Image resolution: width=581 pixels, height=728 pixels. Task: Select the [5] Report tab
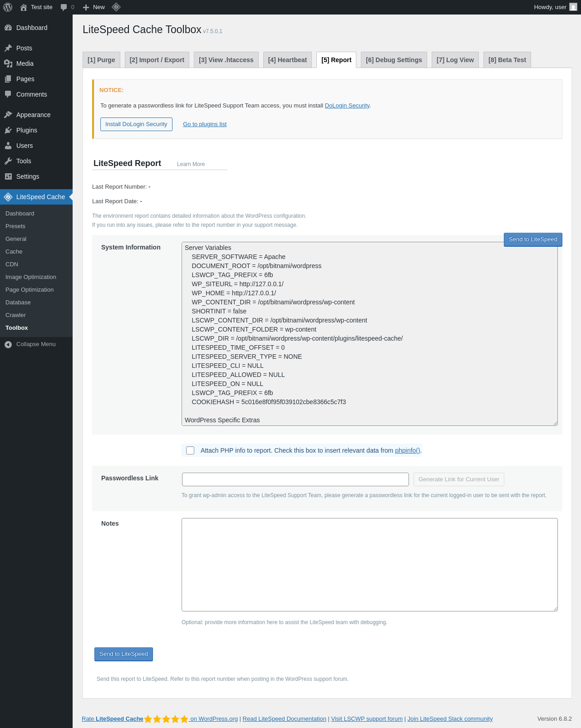pyautogui.click(x=336, y=60)
